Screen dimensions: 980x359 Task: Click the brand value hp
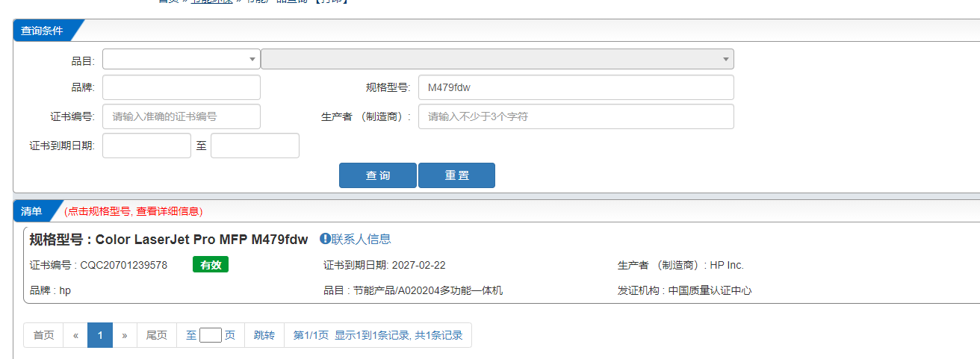pos(65,290)
